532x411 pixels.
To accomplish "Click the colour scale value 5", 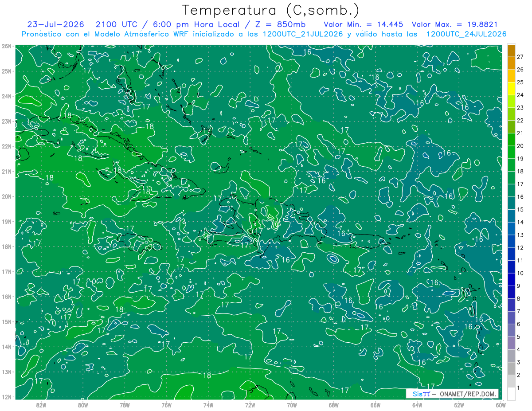I will (519, 337).
